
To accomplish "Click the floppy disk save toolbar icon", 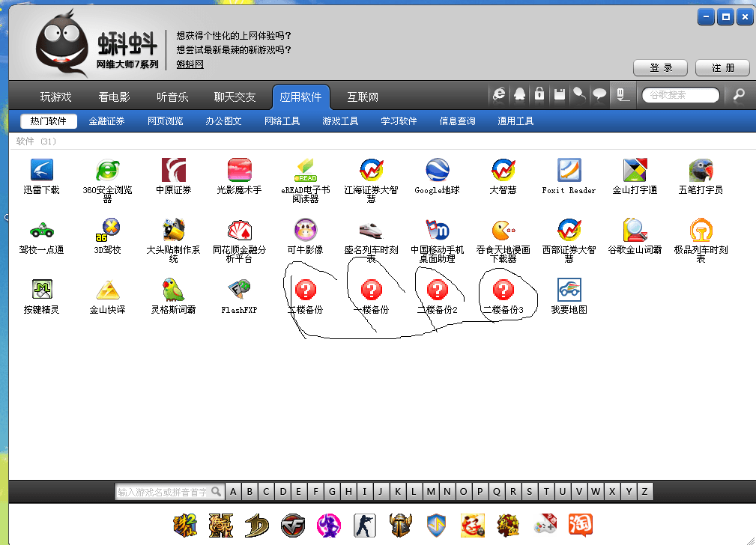I will (559, 94).
